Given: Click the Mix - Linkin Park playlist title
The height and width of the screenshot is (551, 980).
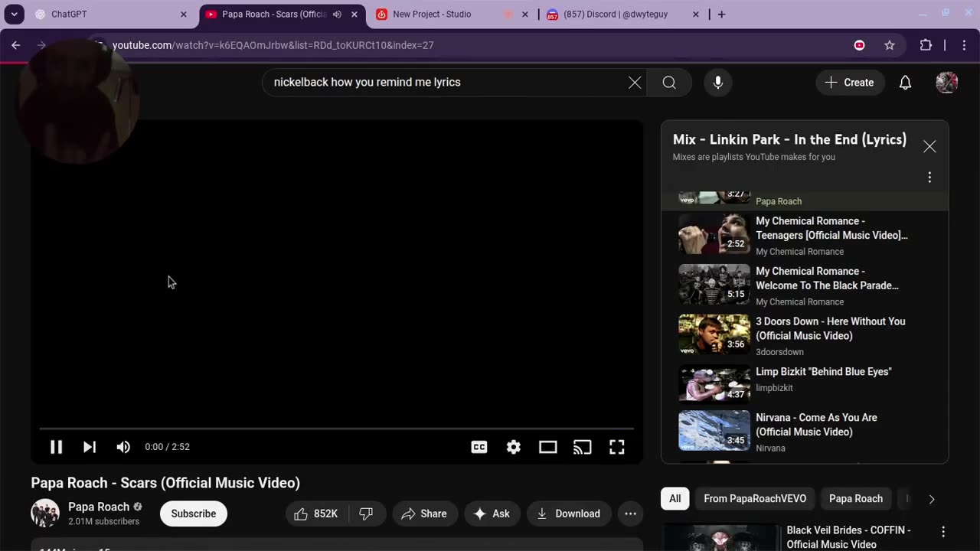Looking at the screenshot, I should tap(789, 139).
